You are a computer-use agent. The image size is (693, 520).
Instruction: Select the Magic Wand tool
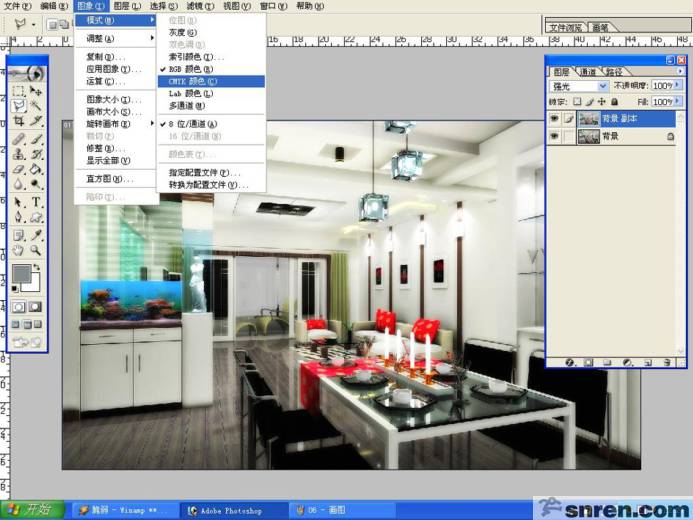click(x=36, y=106)
